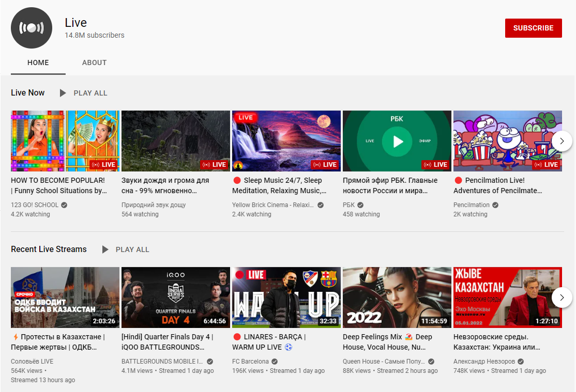Play all videos in Live Now

(90, 93)
